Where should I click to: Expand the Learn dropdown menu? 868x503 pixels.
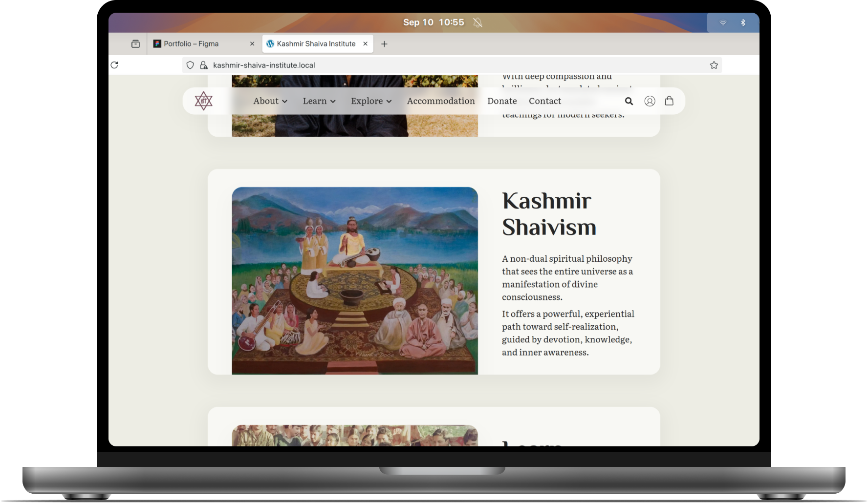tap(319, 101)
